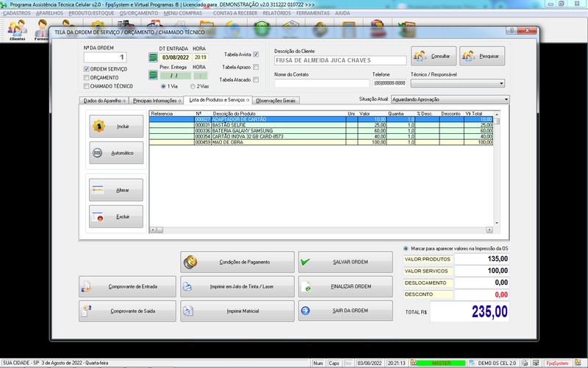Open the Fornecedores toolbar icon in main window
This screenshot has width=588, height=368.
pos(42,30)
